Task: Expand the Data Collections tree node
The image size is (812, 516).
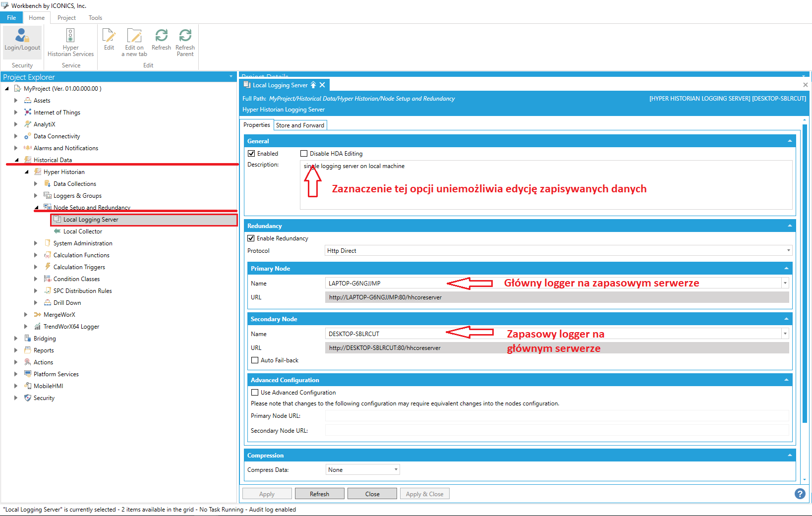Action: [x=36, y=184]
